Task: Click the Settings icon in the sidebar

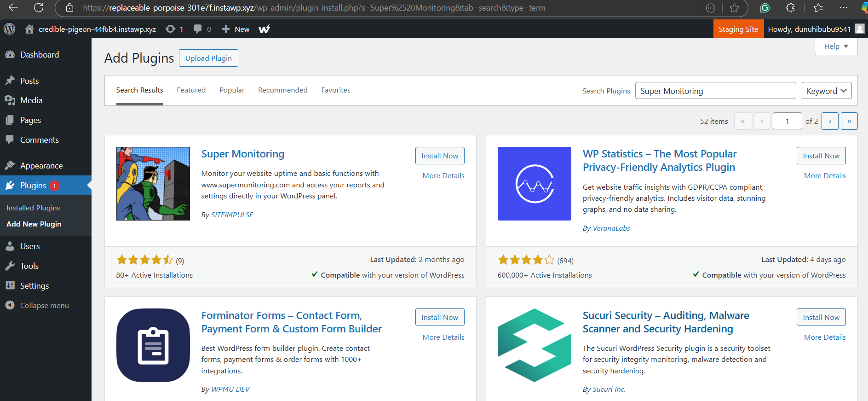Action: pyautogui.click(x=10, y=285)
